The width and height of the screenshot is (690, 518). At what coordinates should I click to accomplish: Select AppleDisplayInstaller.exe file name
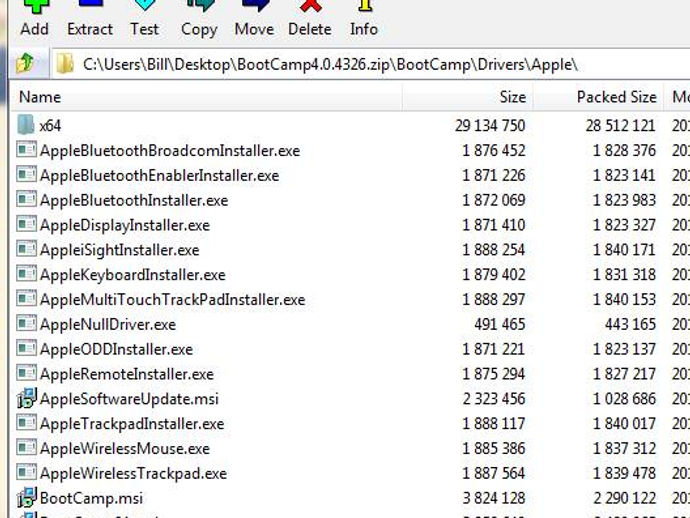point(125,225)
